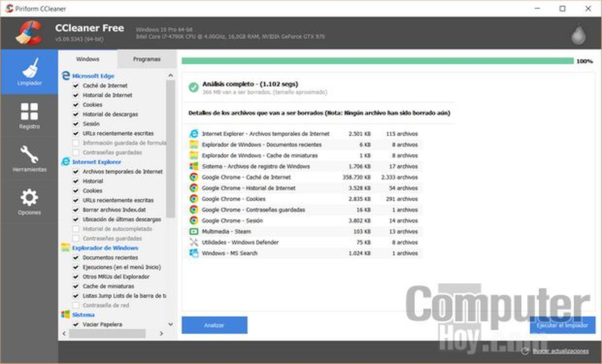Click the horizontal scrollbar thumb under the list

point(107,333)
